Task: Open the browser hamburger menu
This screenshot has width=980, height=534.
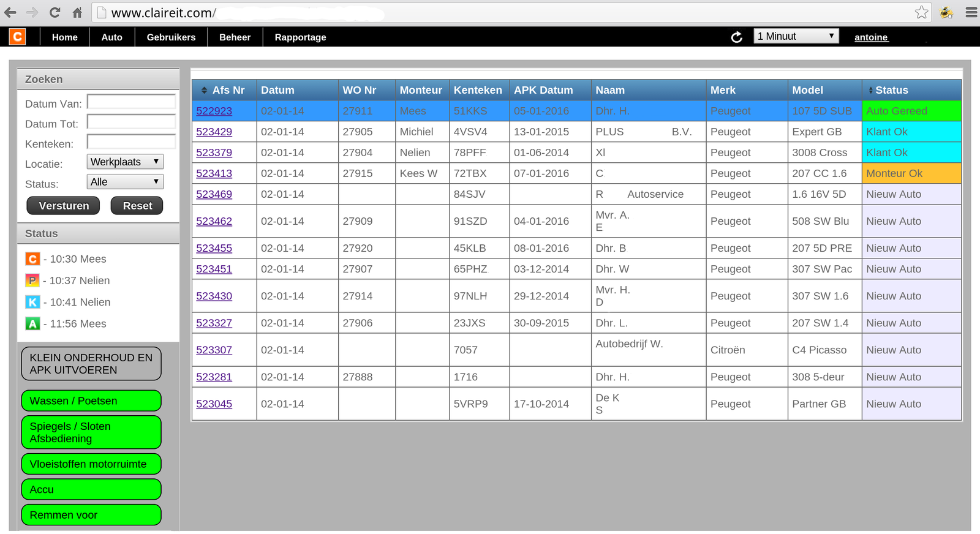Action: [x=971, y=12]
